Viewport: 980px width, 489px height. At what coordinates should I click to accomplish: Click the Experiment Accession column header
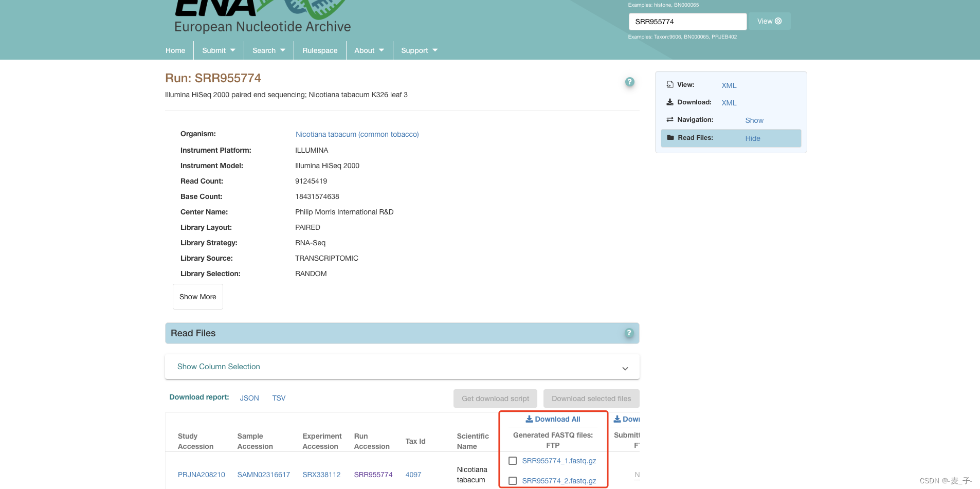pyautogui.click(x=322, y=441)
